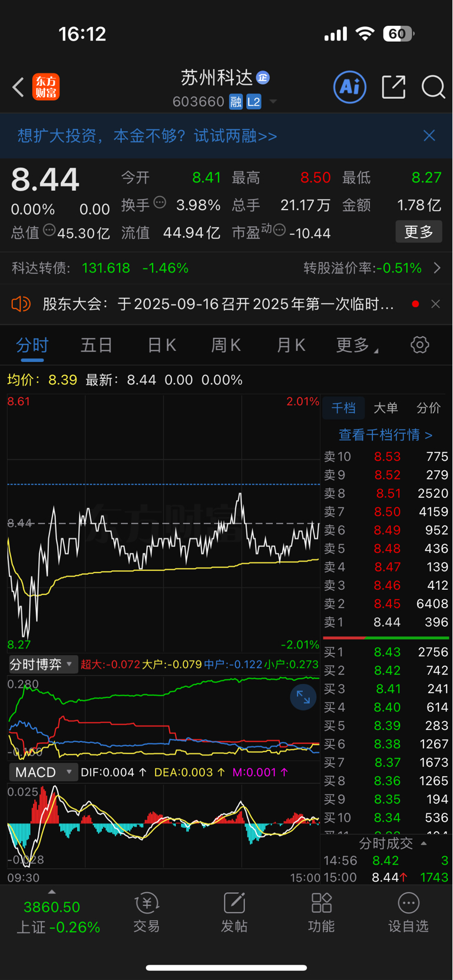The image size is (453, 980).
Task: Tap 14:56 trade record 8.42
Action: coord(386,861)
